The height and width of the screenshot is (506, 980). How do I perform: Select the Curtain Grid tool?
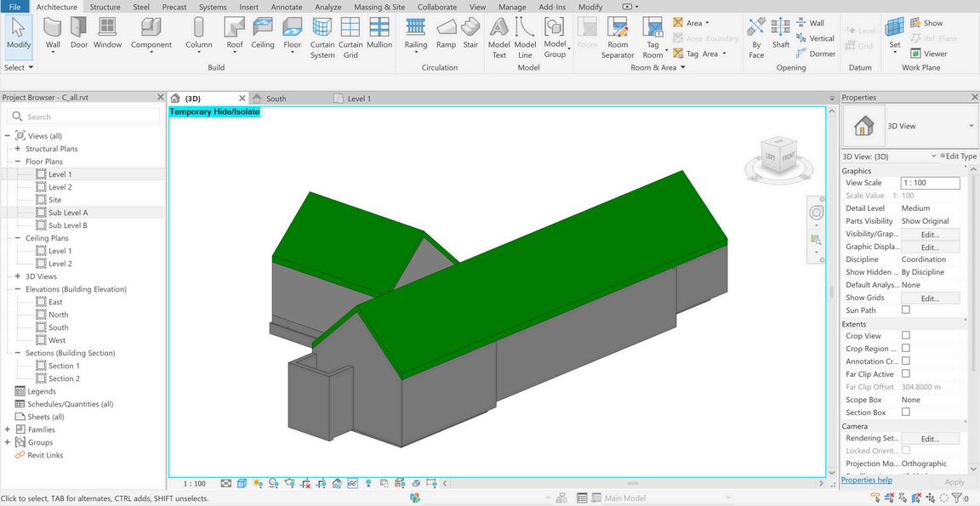(x=350, y=38)
